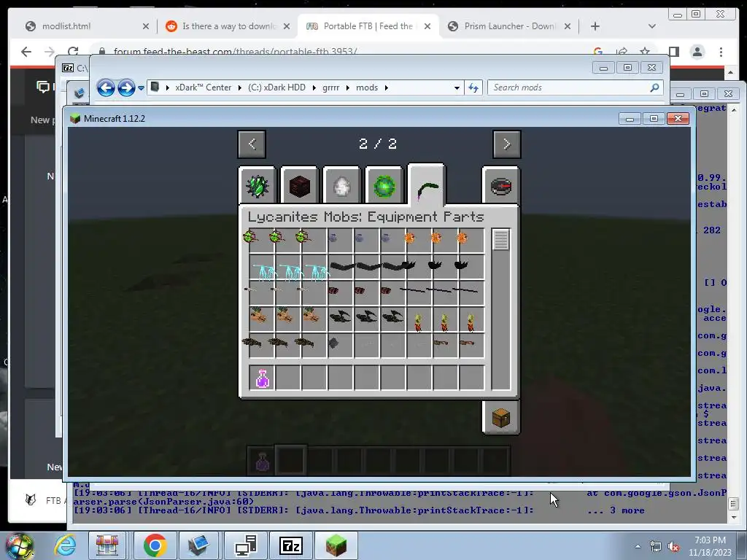Viewport: 747px width, 560px height.
Task: Select the white spawn egg creative tab
Action: pyautogui.click(x=341, y=186)
